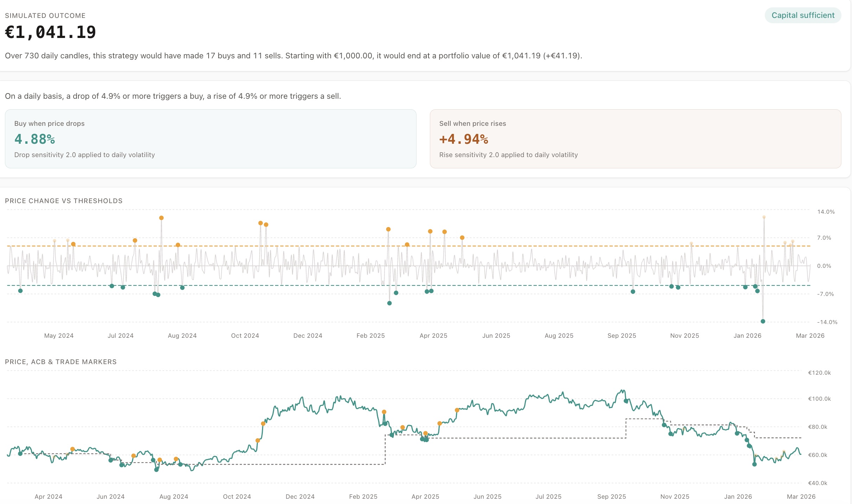Click the orange dashed sell threshold line

[x=563, y=246]
